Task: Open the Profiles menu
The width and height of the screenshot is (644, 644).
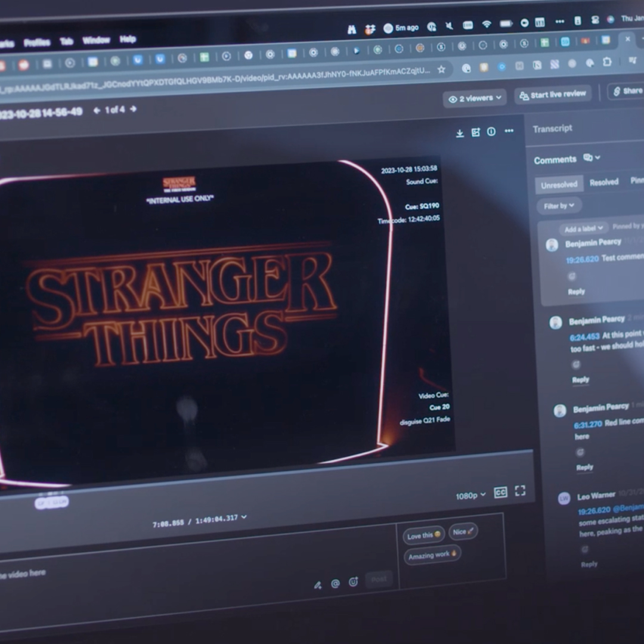Action: point(37,42)
